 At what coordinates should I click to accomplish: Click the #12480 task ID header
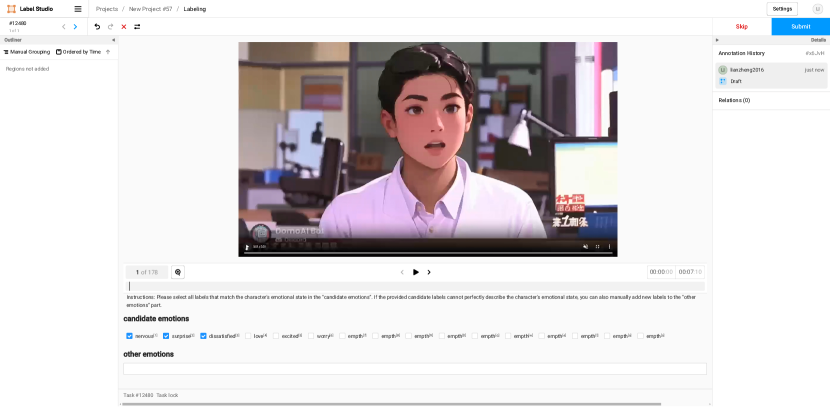(17, 23)
